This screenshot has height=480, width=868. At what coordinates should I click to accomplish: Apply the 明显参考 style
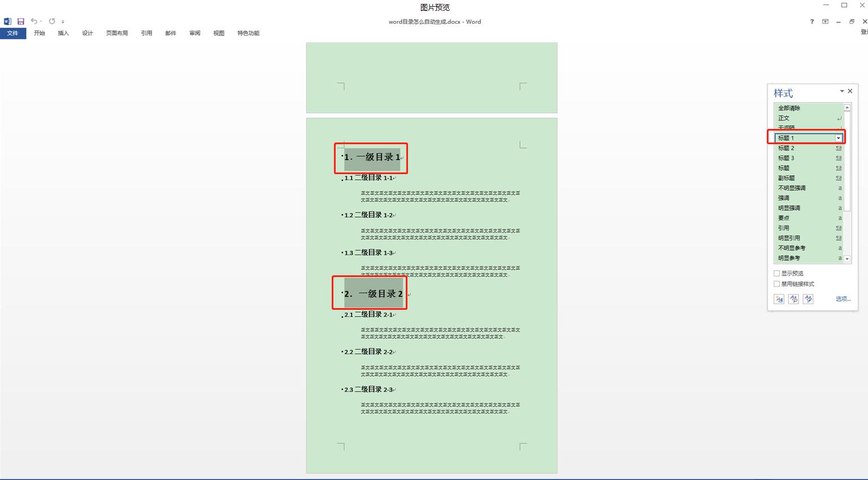coord(808,258)
